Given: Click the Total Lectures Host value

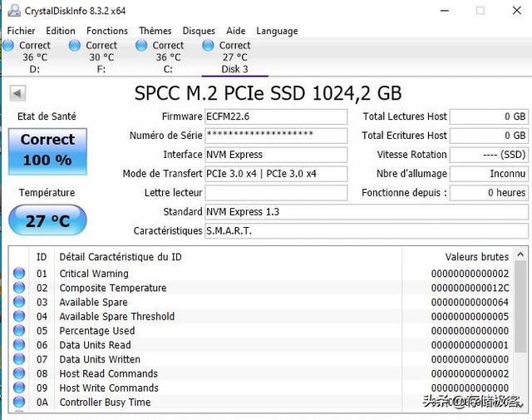Looking at the screenshot, I should 489,116.
